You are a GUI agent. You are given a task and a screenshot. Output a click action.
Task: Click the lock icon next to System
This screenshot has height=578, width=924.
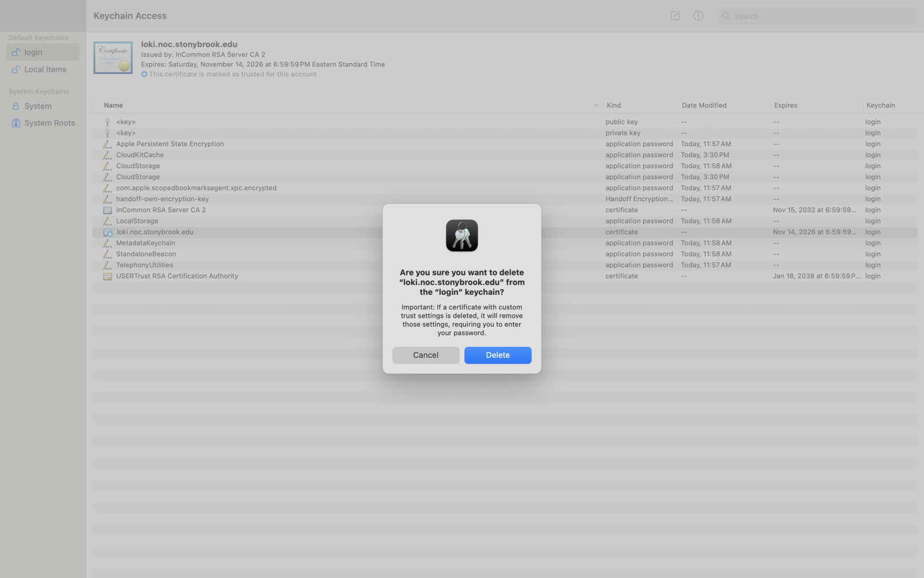[16, 106]
